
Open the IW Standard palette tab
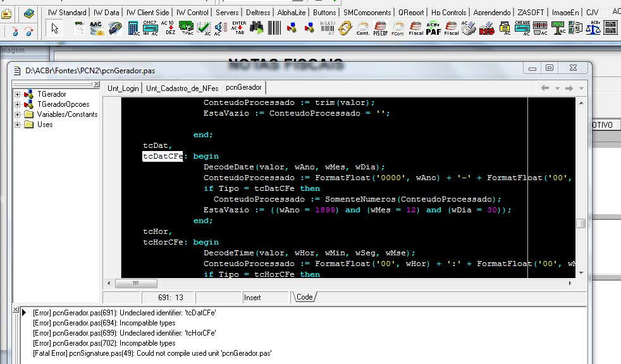coord(67,12)
